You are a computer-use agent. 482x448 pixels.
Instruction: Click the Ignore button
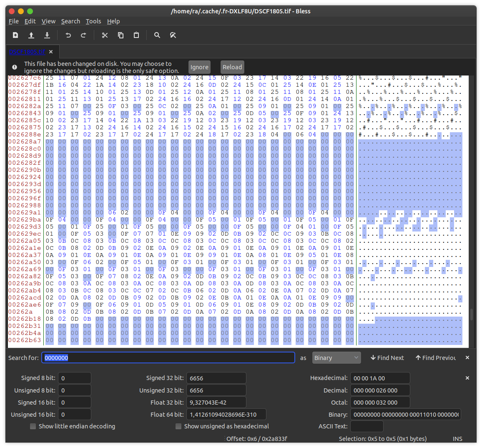199,67
